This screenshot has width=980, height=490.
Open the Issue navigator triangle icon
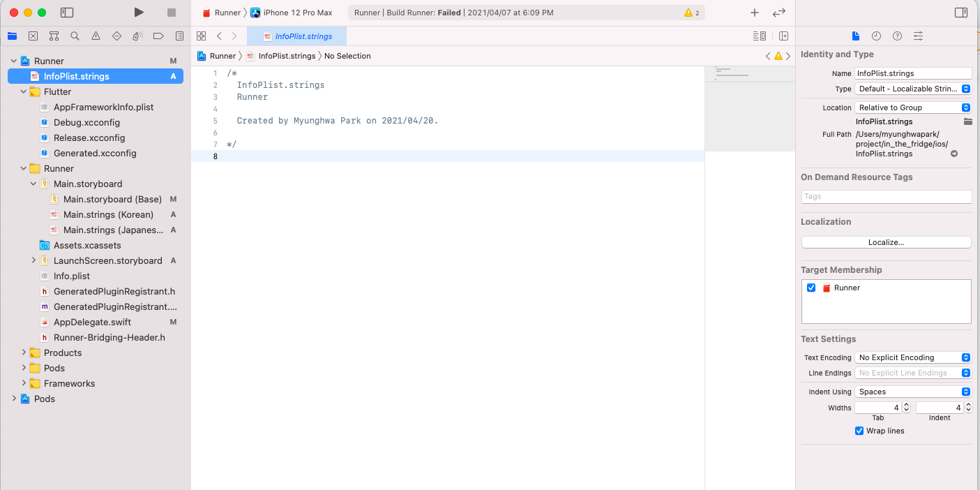(x=96, y=36)
